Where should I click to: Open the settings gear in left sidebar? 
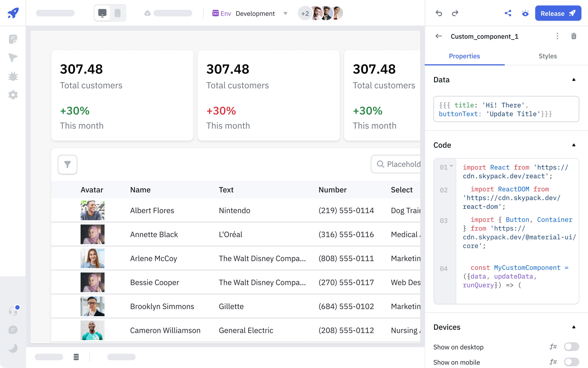coord(13,95)
